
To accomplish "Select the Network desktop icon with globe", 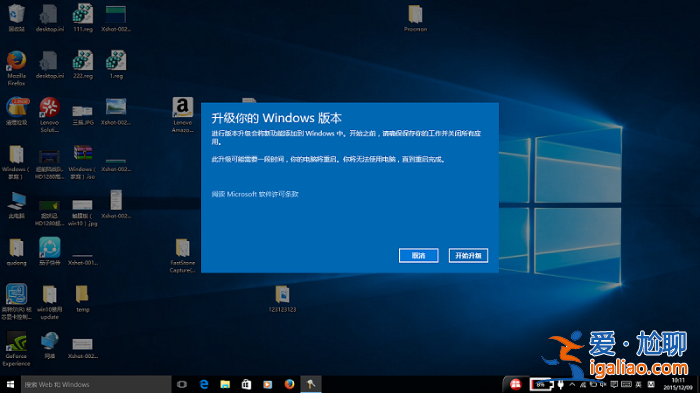I will click(50, 345).
